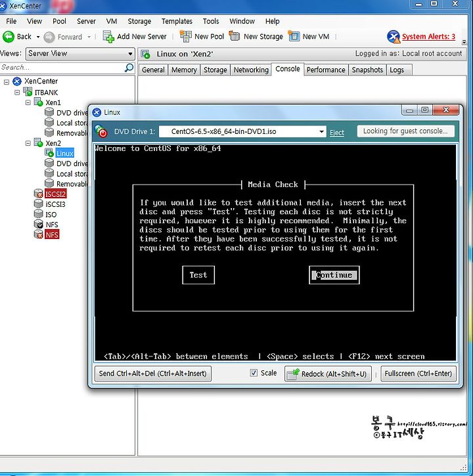Select the Test button in Media Check

(x=198, y=275)
